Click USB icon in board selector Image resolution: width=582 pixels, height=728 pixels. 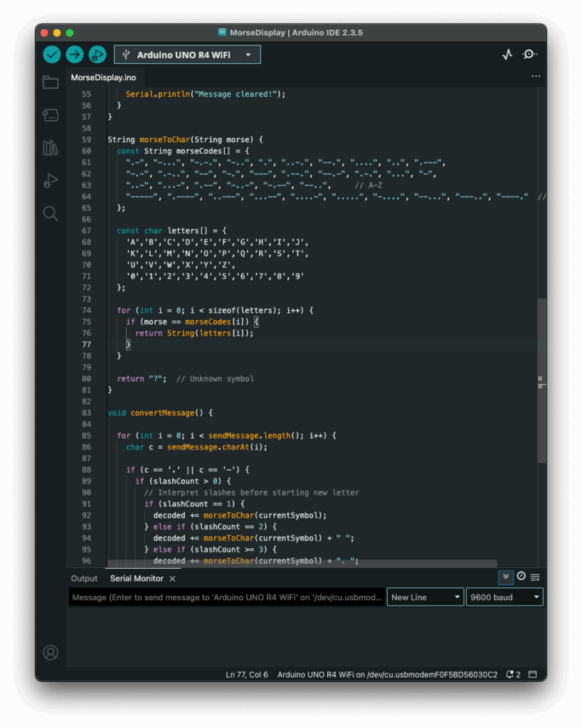tap(125, 55)
